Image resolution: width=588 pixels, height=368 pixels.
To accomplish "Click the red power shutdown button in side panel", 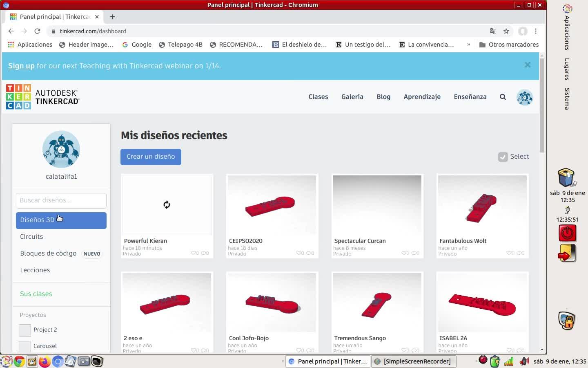I will tap(568, 233).
